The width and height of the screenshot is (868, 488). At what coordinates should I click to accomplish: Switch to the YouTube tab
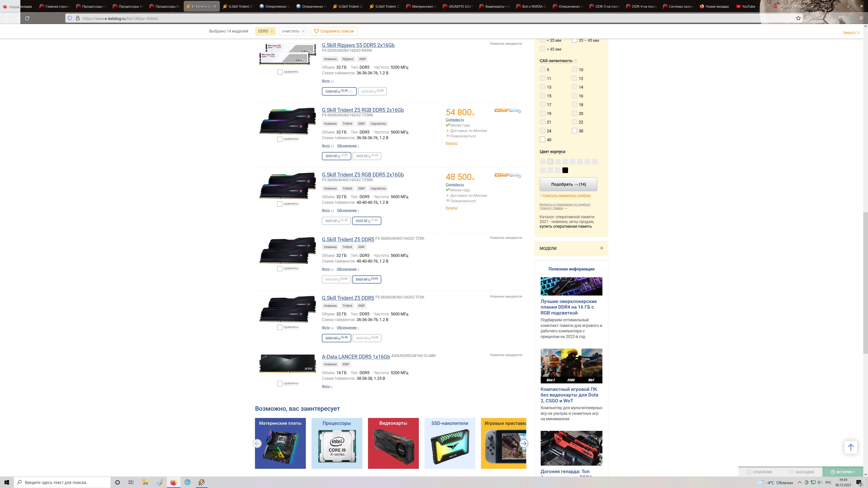point(745,6)
